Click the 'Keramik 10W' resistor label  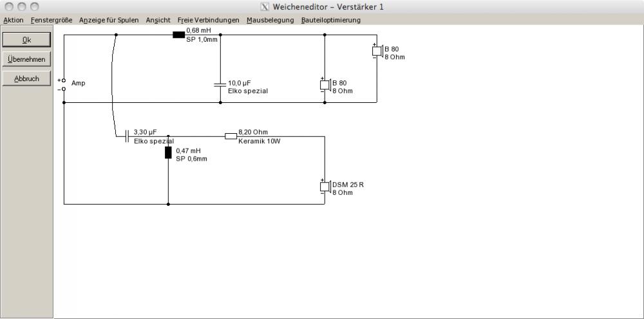(x=260, y=141)
